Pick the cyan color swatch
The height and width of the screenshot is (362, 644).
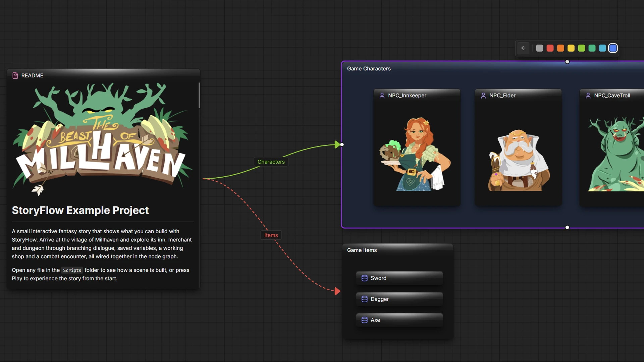602,48
